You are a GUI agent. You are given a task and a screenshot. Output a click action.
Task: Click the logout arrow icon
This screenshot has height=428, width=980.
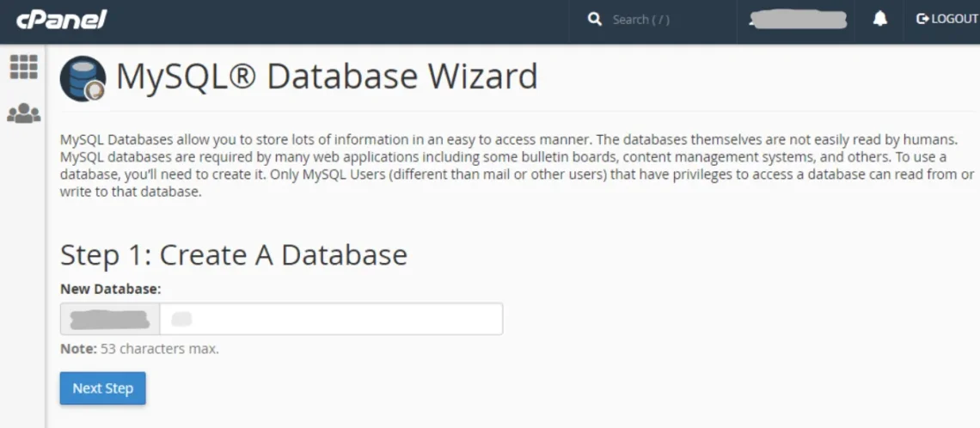(923, 19)
